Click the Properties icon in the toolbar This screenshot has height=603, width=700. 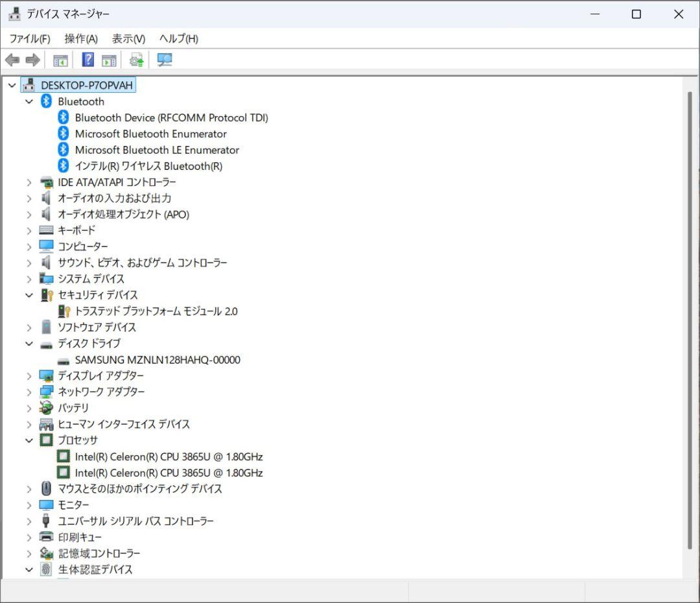tap(108, 60)
